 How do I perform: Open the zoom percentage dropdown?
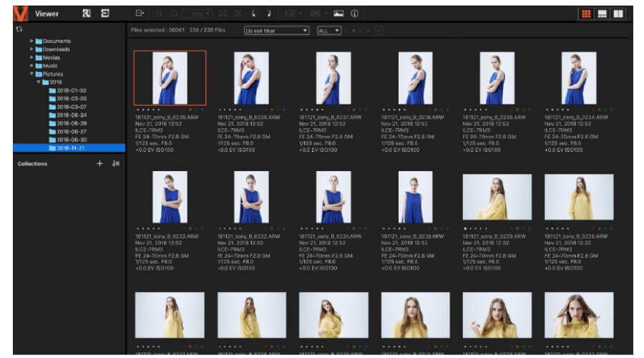pyautogui.click(x=197, y=14)
